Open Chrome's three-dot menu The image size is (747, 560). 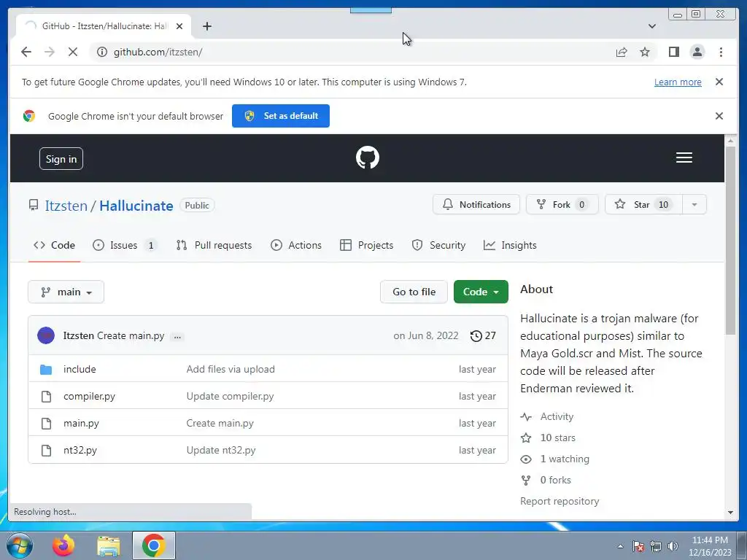[721, 52]
